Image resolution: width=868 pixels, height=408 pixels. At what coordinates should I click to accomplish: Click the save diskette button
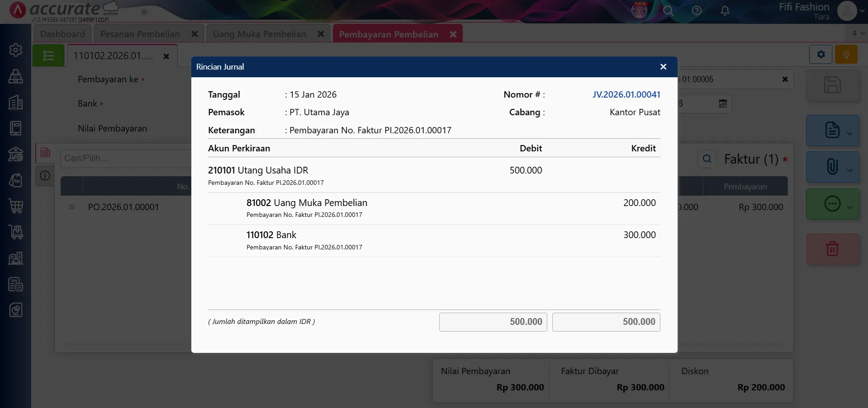coord(832,85)
